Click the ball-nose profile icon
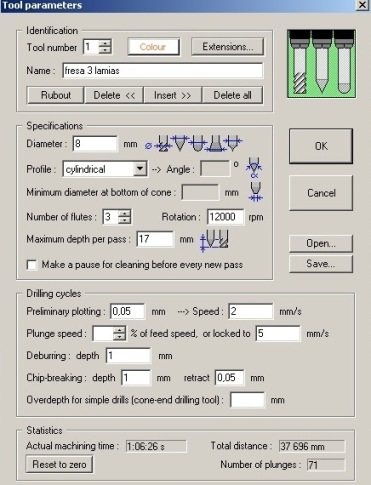Image resolution: width=371 pixels, height=485 pixels. (x=197, y=144)
